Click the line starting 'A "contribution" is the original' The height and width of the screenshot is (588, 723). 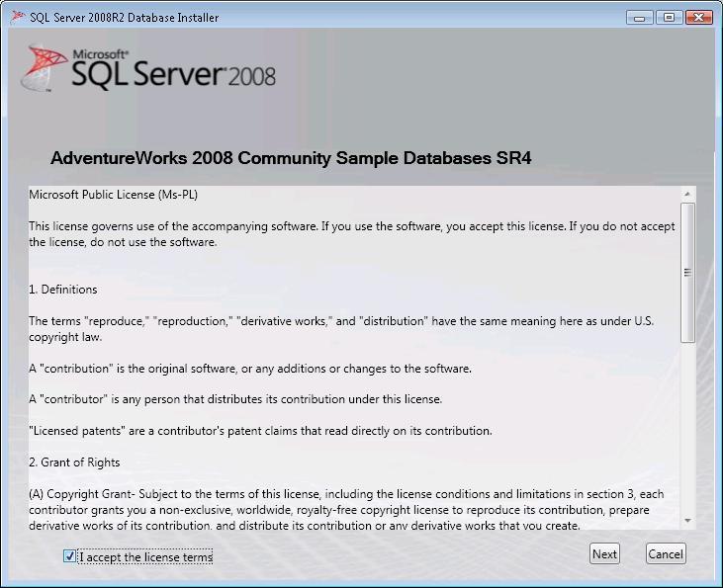click(250, 369)
